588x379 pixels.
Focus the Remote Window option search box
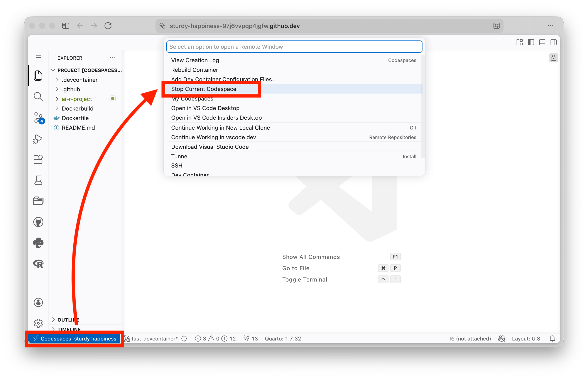[x=294, y=47]
